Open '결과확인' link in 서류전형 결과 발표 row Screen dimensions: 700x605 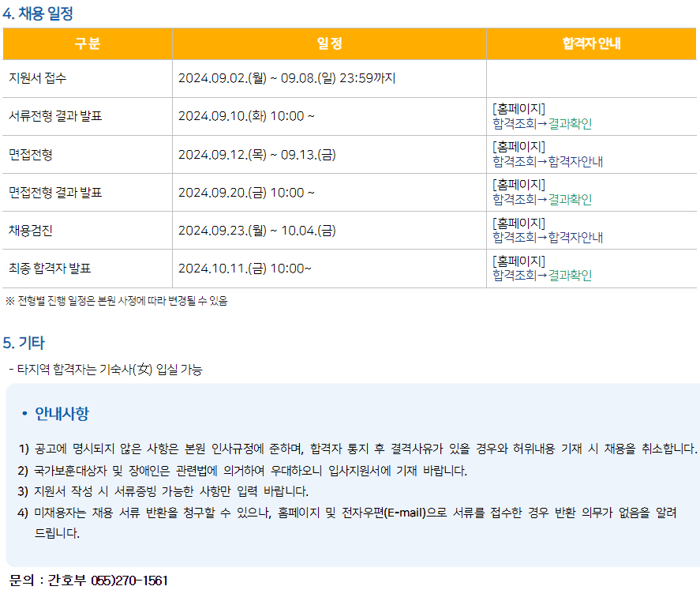[570, 124]
